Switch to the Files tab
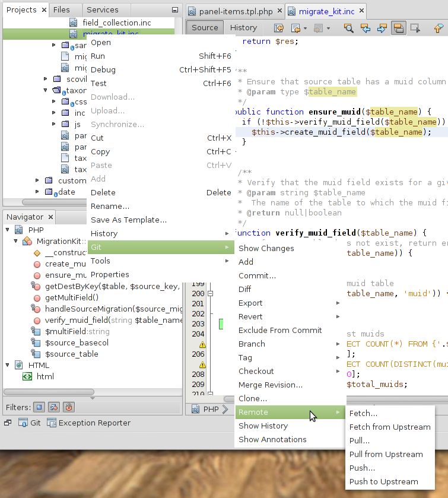Screen dimensions: 448x498 pyautogui.click(x=62, y=10)
